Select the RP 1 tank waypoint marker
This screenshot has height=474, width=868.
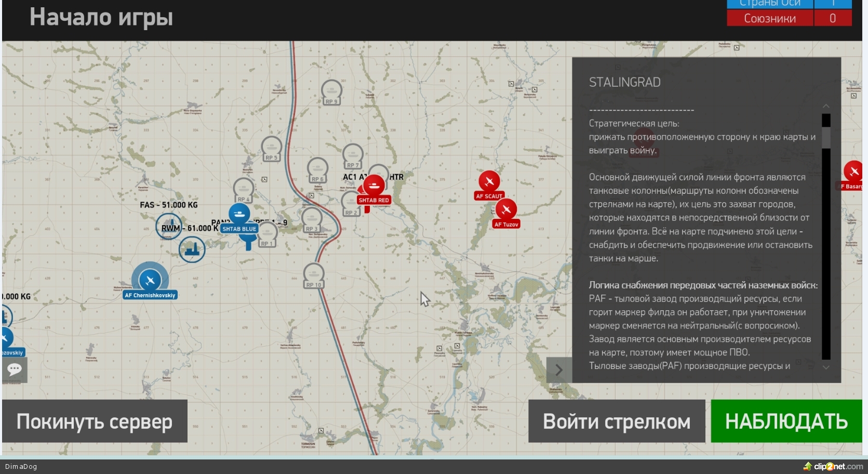pyautogui.click(x=267, y=234)
